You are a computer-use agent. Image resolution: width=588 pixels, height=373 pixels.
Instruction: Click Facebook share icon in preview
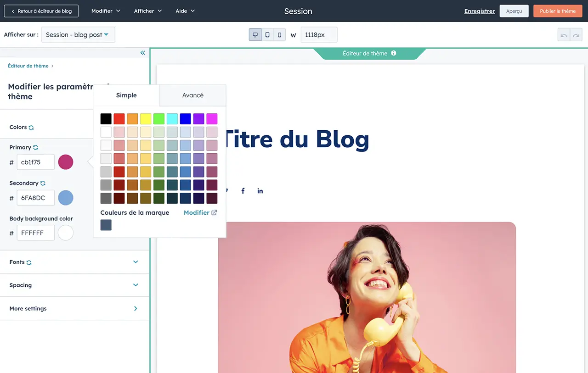click(x=243, y=191)
